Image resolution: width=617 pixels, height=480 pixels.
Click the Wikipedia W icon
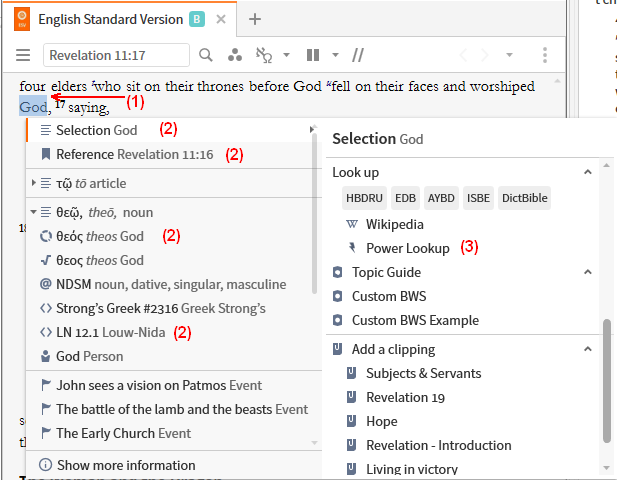[x=351, y=224]
